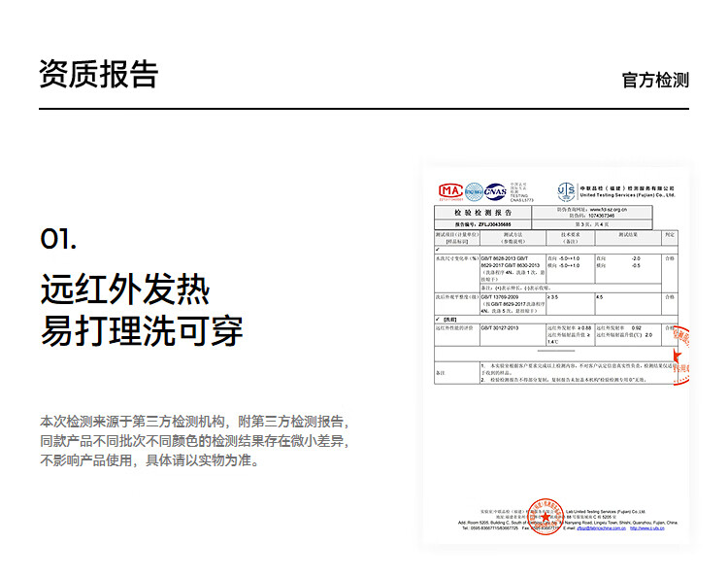The width and height of the screenshot is (728, 578).
Task: Click the 检验检测报告 title cell
Action: point(482,212)
